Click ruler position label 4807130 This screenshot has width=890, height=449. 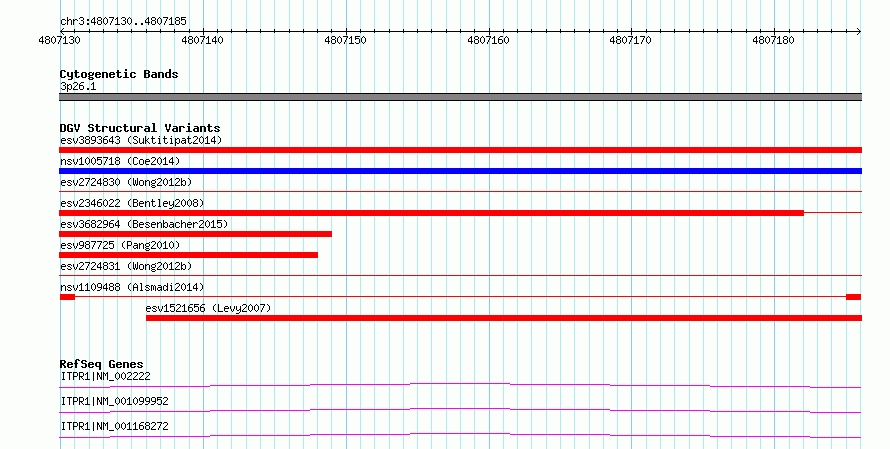(60, 40)
